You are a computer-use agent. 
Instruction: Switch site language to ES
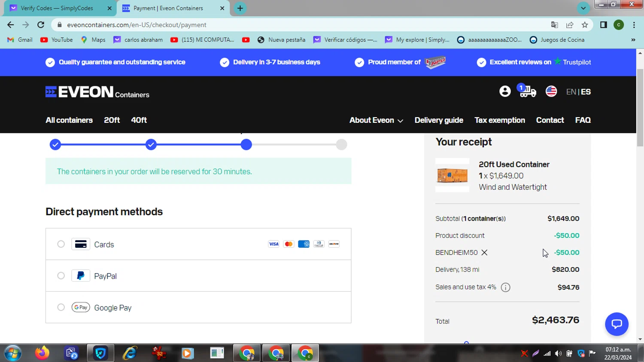[x=586, y=92]
